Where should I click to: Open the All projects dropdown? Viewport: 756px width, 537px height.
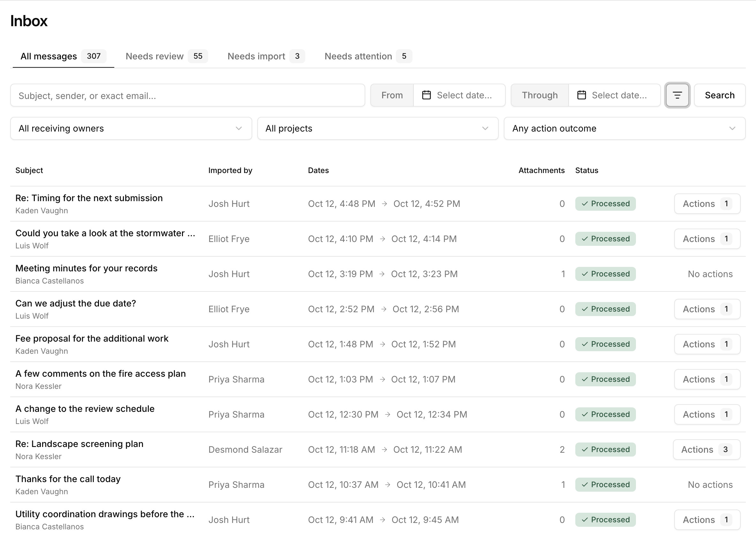[377, 128]
